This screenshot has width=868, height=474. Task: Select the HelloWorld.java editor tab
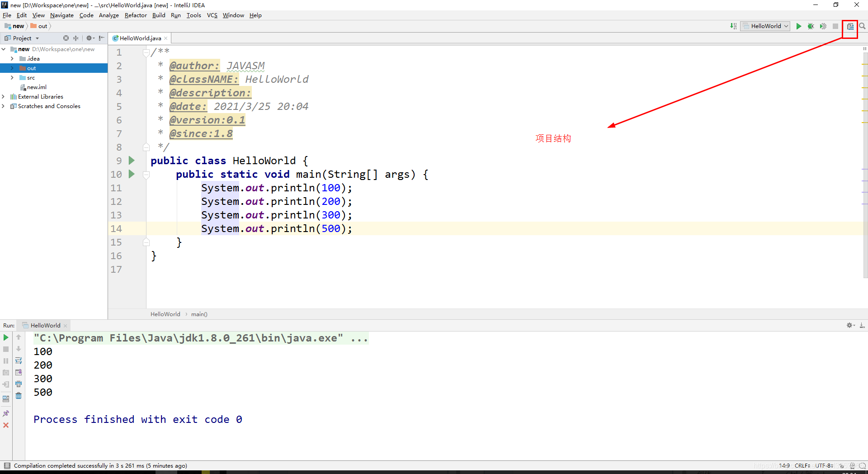[140, 38]
